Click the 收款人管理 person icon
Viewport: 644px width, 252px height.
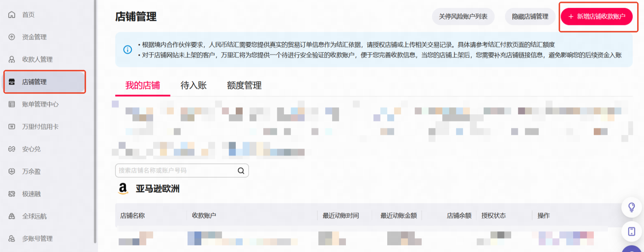(12, 59)
